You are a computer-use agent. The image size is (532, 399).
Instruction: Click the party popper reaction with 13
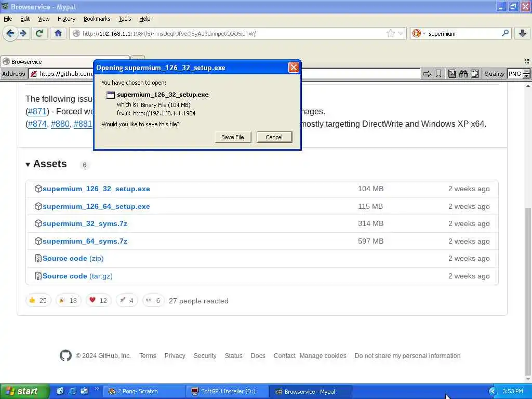click(x=68, y=300)
